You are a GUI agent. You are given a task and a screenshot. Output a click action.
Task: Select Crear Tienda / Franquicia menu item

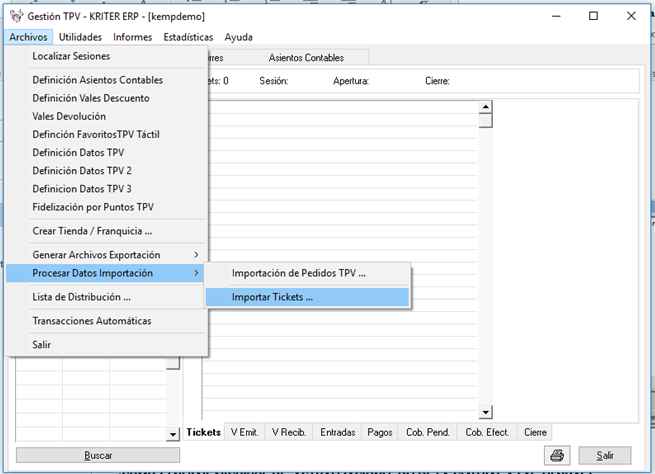click(92, 231)
